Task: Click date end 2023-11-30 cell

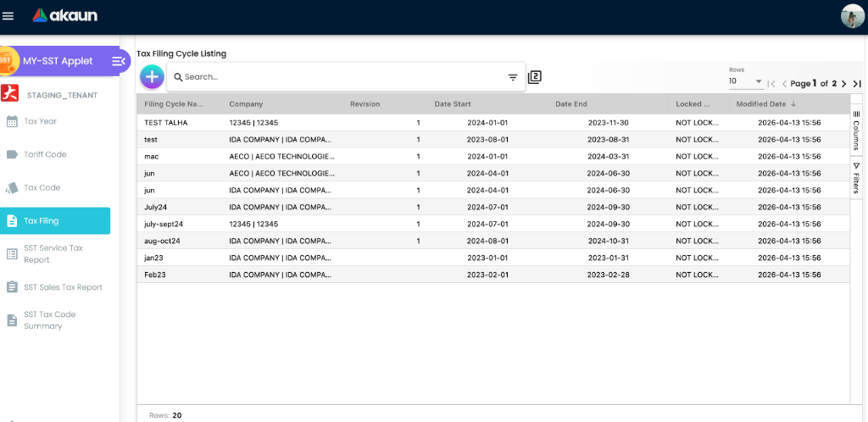Action: click(x=608, y=123)
